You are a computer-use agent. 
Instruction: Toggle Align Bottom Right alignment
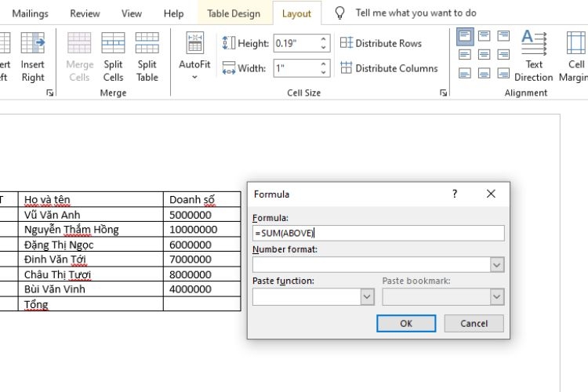[503, 73]
